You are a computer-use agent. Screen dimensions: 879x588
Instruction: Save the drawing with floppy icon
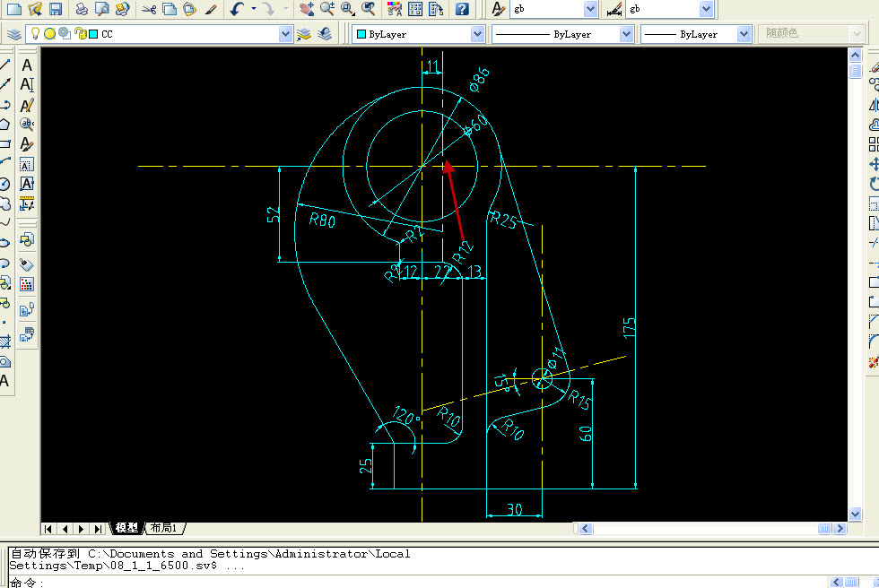55,9
